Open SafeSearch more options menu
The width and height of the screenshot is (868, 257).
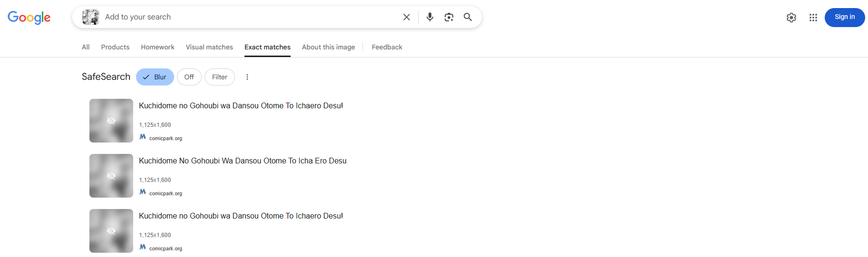coord(247,77)
